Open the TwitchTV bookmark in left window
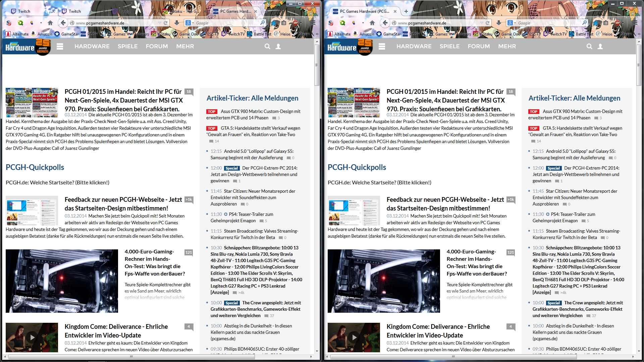The height and width of the screenshot is (362, 644). tap(233, 34)
